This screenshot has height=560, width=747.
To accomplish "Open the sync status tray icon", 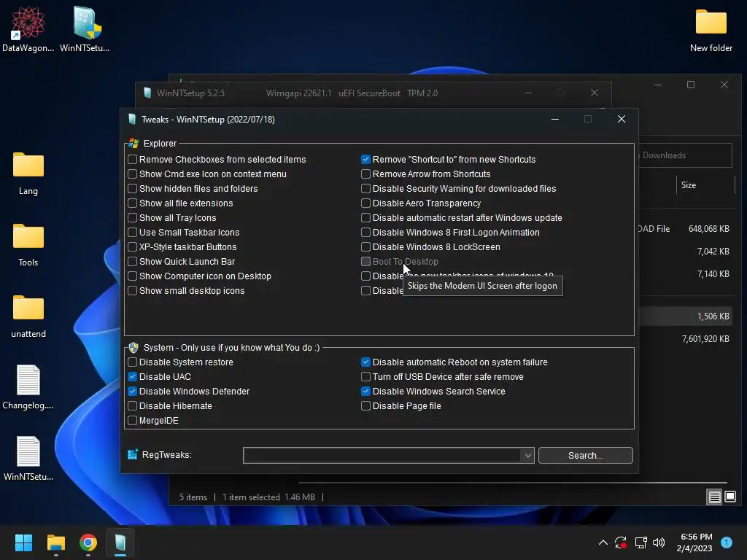I will (x=621, y=542).
